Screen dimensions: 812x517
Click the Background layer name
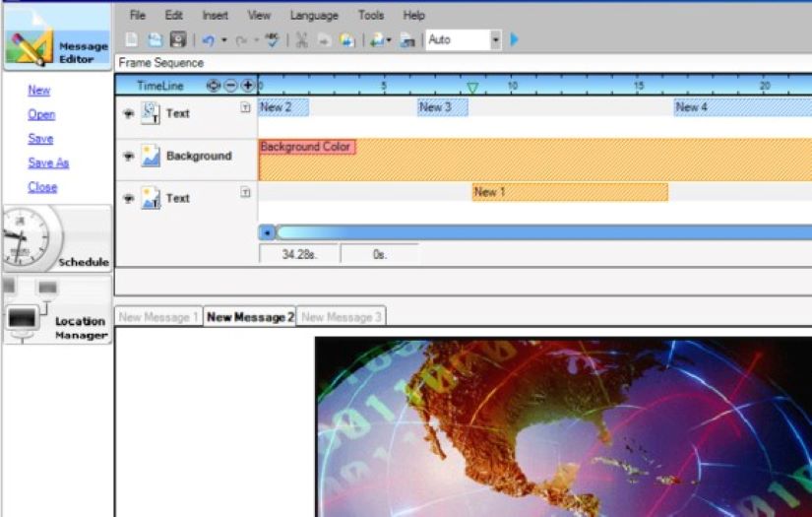point(199,156)
